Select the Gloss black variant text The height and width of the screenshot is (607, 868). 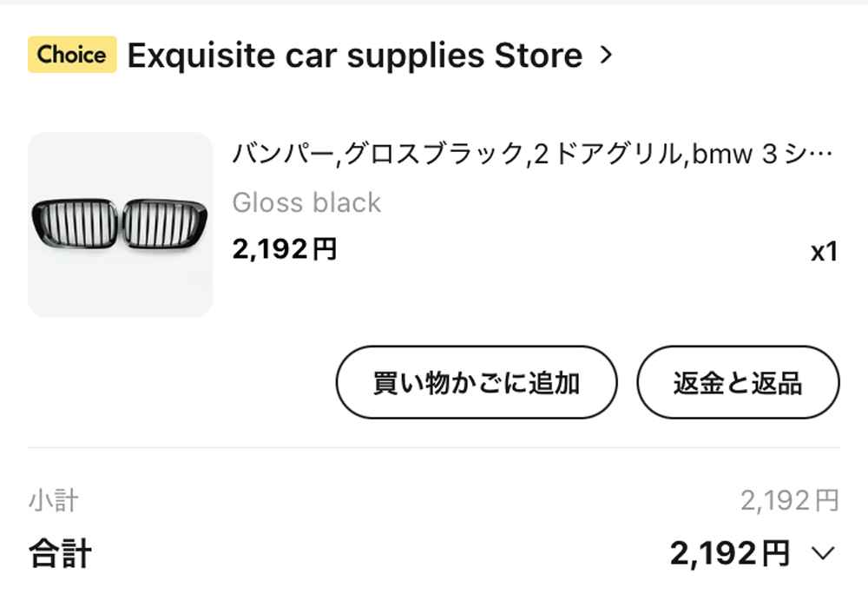tap(306, 202)
